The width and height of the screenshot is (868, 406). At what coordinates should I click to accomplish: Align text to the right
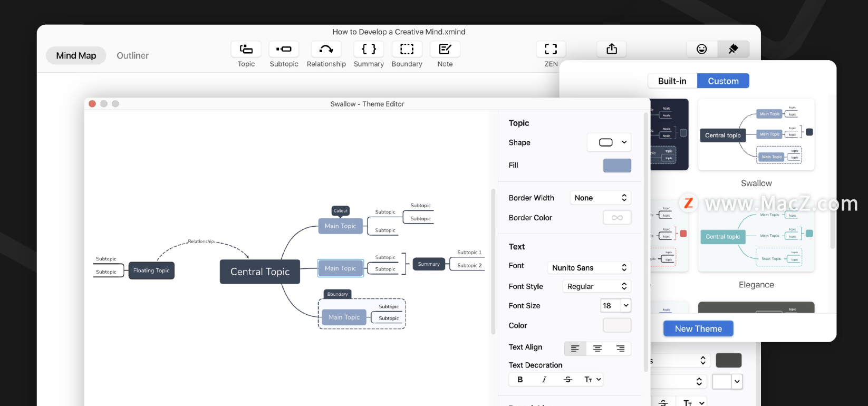[620, 349]
